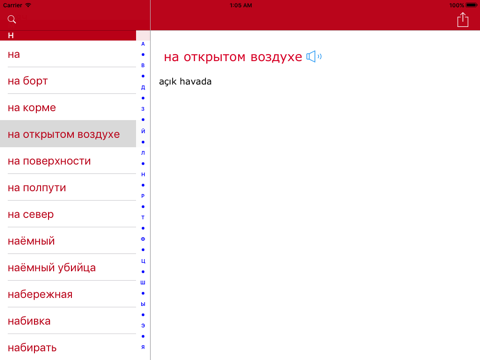
Task: Open the entry "набережная"
Action: pos(68,294)
